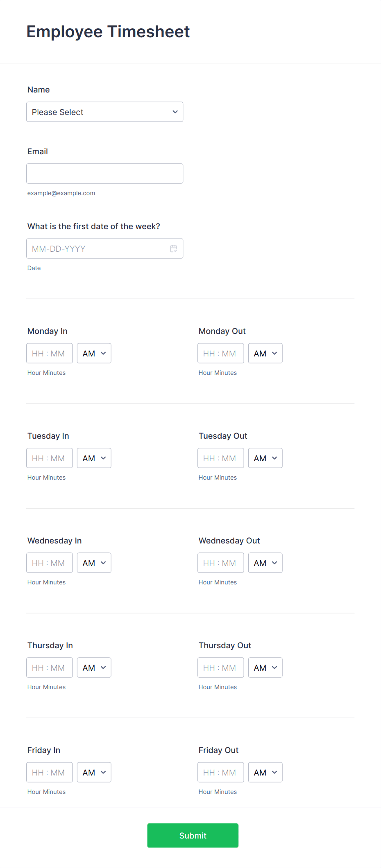Click the Wednesday In HH:MM field
The image size is (381, 868).
pyautogui.click(x=49, y=562)
